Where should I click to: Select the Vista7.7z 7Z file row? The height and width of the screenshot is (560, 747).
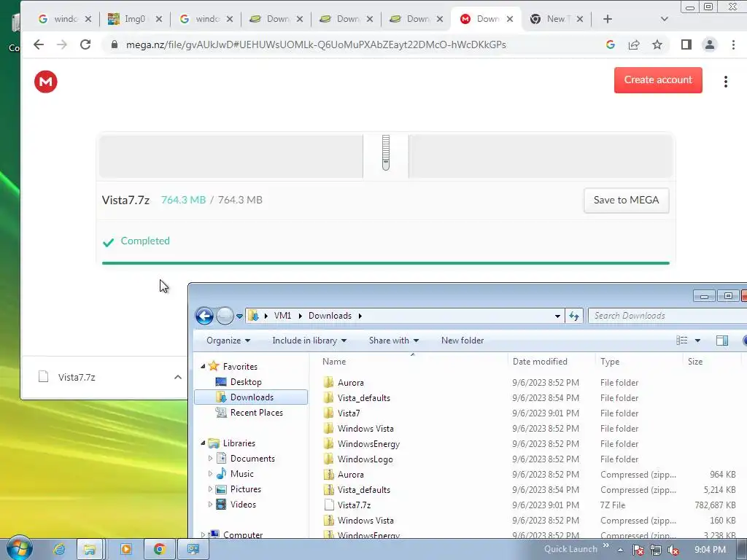[529, 505]
